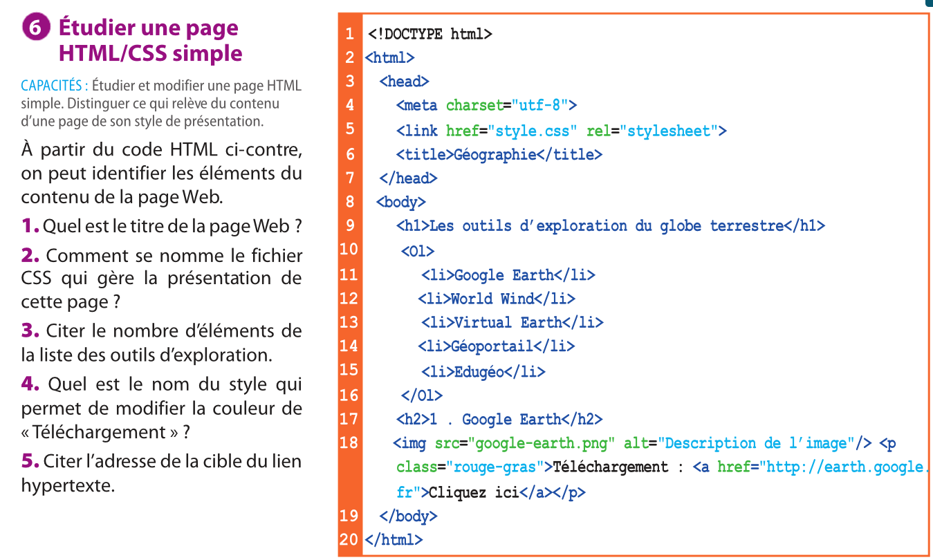Click line number 1 in the code gutter
This screenshot has width=933, height=560.
350,34
